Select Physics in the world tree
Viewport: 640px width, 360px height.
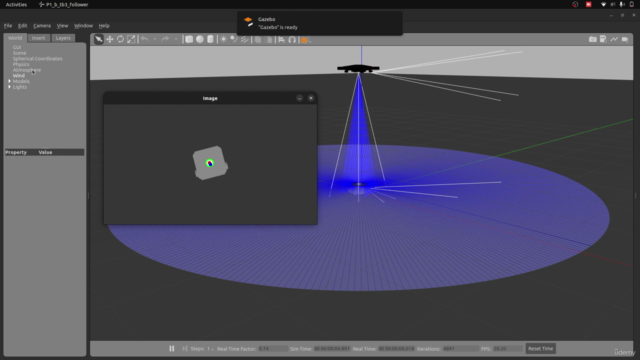point(21,64)
